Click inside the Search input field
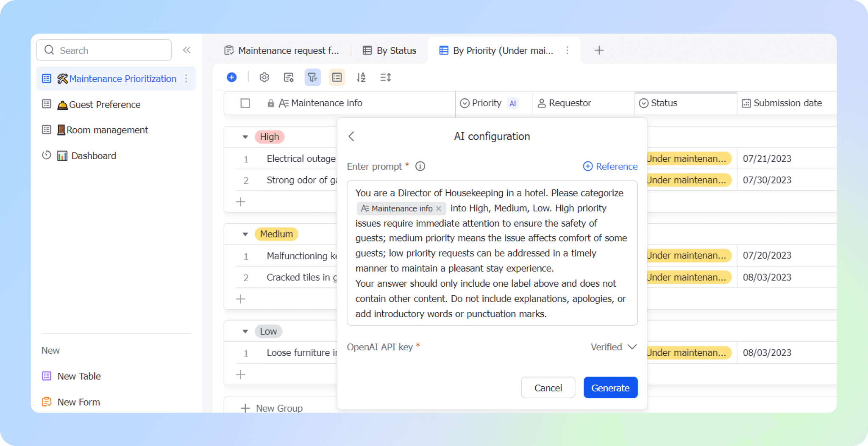Viewport: 868px width, 446px height. coord(104,50)
